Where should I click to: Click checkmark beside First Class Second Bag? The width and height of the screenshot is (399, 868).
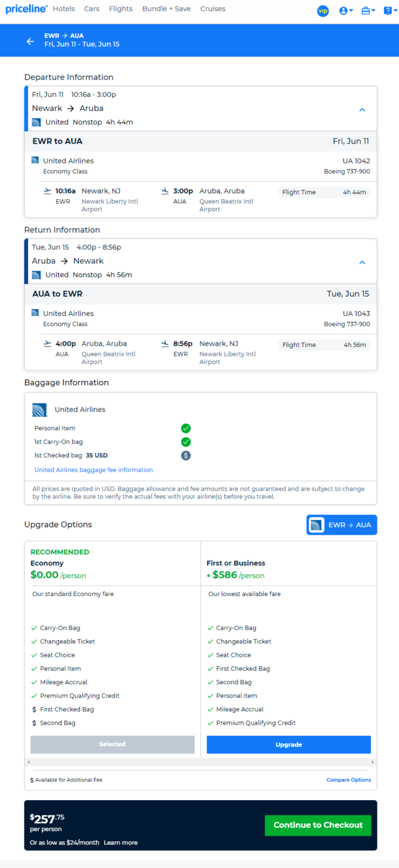(x=210, y=682)
